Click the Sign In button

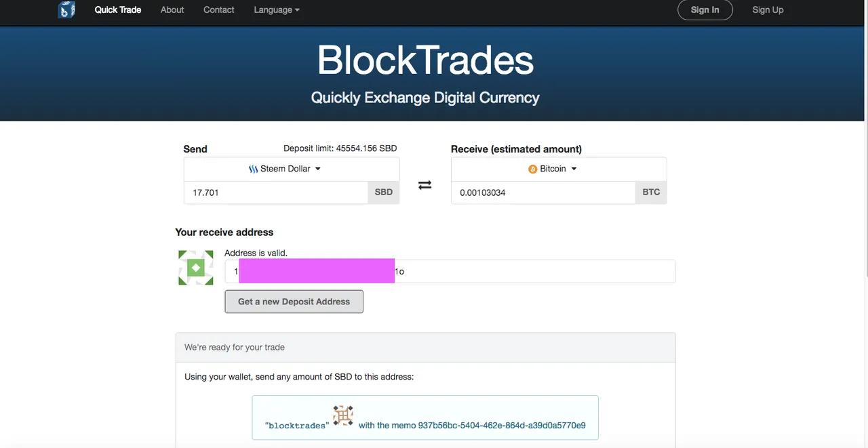tap(705, 9)
